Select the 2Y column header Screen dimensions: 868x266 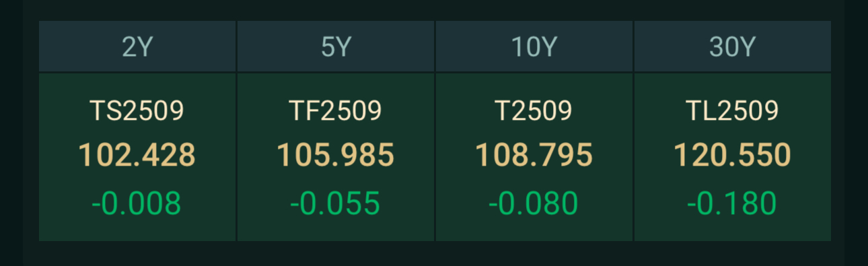(x=137, y=46)
